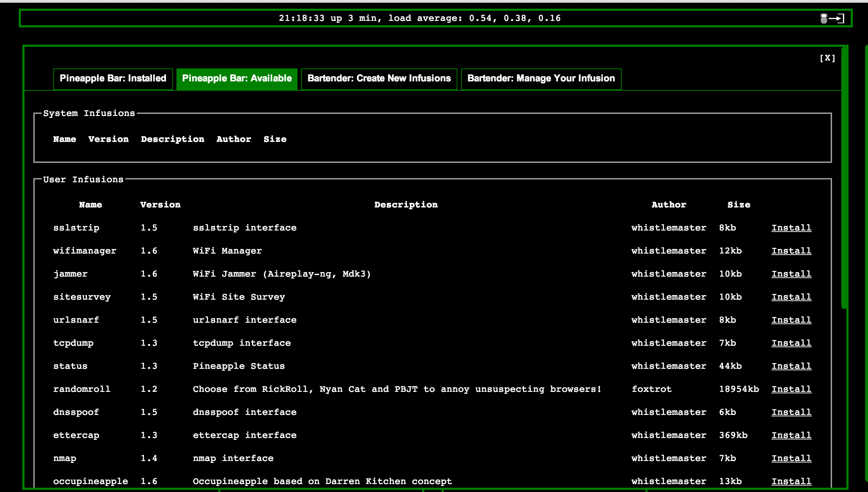
Task: Install the ettercap infusion
Action: [x=791, y=435]
